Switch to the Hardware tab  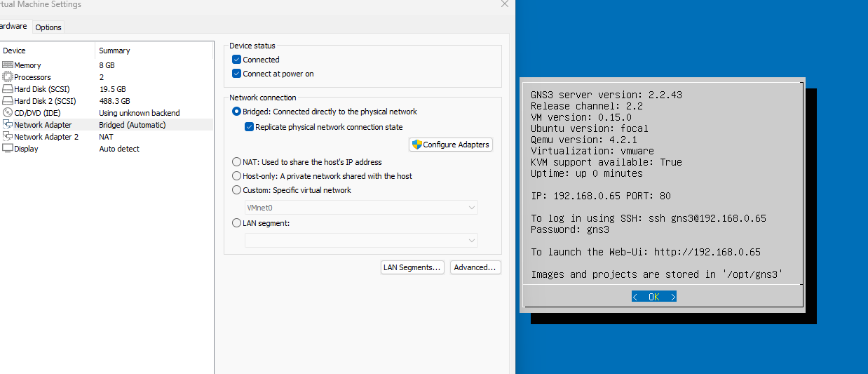point(13,27)
